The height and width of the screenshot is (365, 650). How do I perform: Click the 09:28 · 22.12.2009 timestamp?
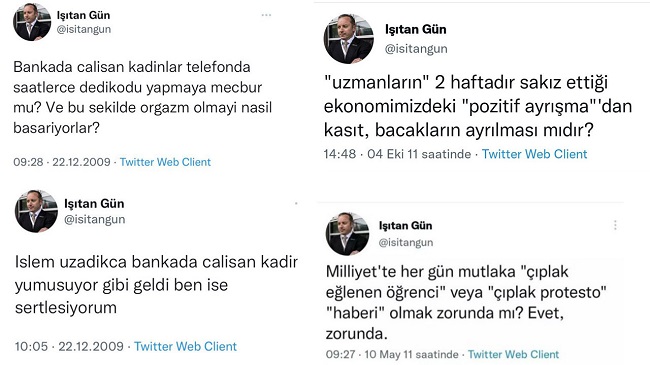(62, 162)
